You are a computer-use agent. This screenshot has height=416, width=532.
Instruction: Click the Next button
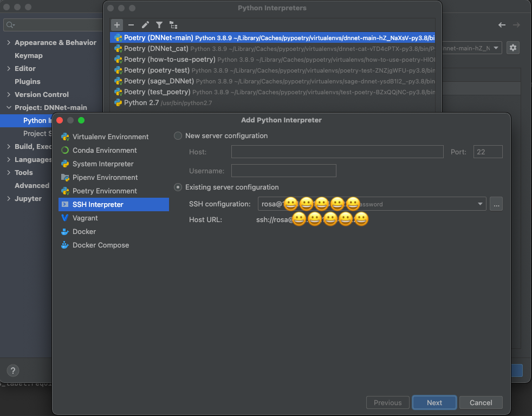[434, 403]
